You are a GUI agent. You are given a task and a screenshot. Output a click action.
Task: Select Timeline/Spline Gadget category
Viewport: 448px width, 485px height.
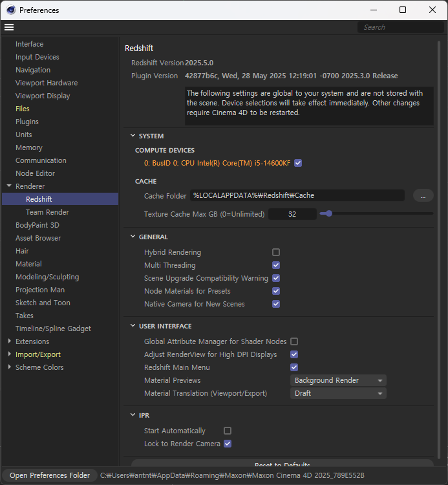(54, 329)
